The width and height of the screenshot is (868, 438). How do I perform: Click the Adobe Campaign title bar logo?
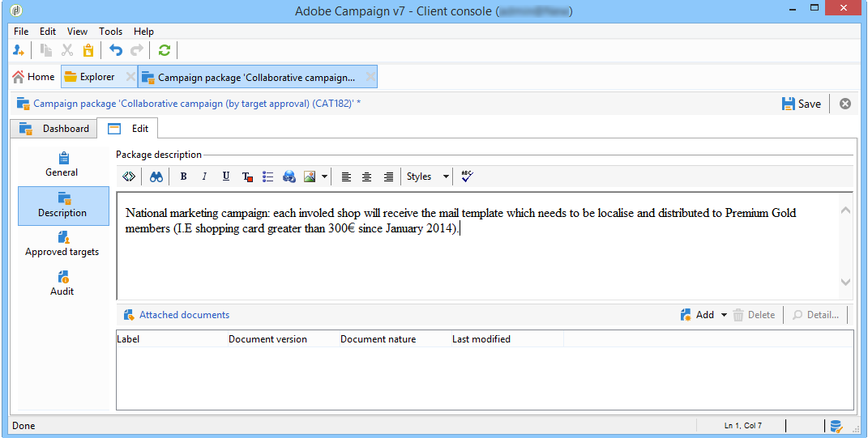click(16, 11)
